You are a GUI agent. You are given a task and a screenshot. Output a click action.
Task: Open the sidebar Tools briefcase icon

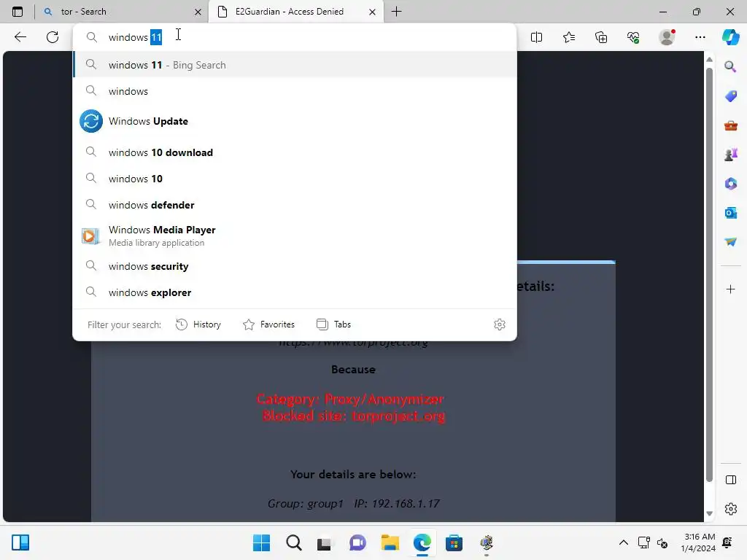[731, 125]
